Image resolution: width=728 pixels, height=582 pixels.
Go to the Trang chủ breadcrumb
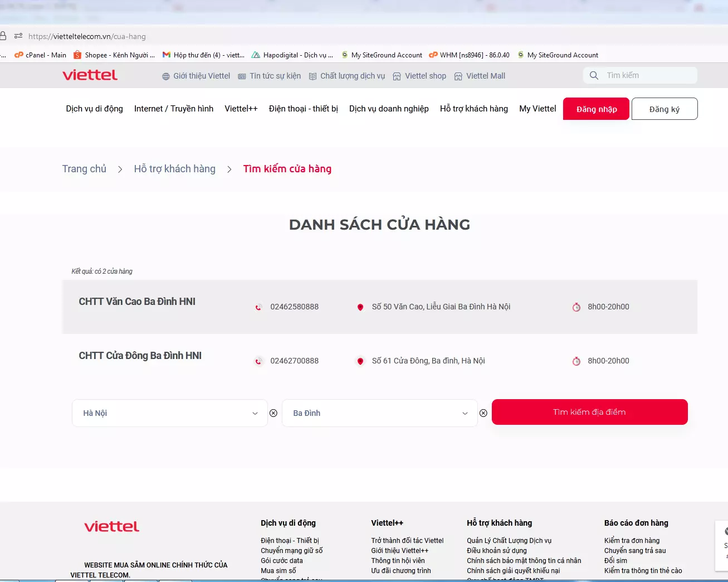pos(84,169)
